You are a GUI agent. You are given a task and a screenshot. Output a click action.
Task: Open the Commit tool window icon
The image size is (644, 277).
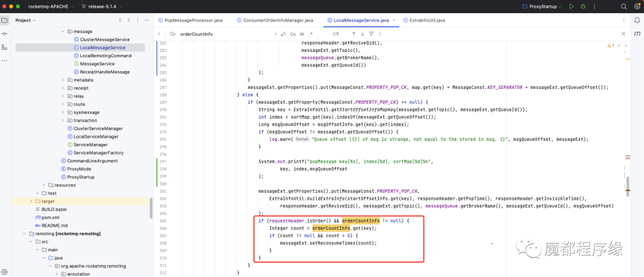tap(5, 33)
